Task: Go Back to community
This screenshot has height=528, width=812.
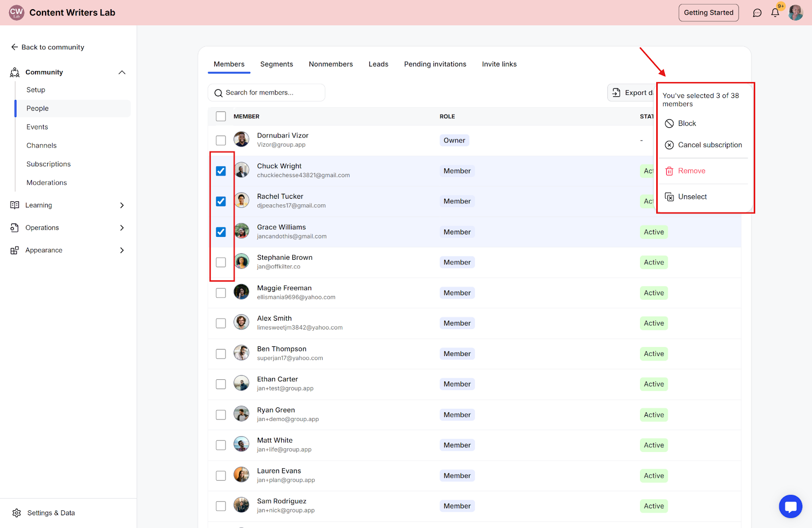Action: [48, 47]
